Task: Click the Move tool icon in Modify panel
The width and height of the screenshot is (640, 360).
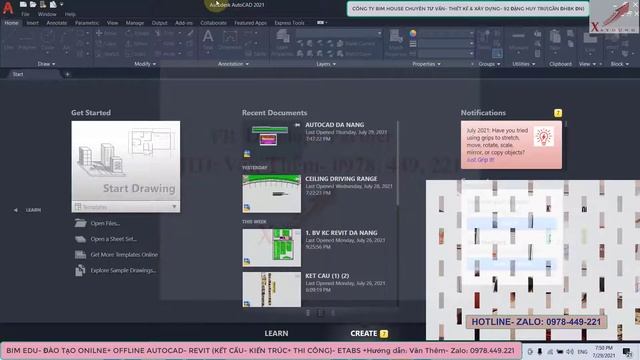Action: point(99,33)
